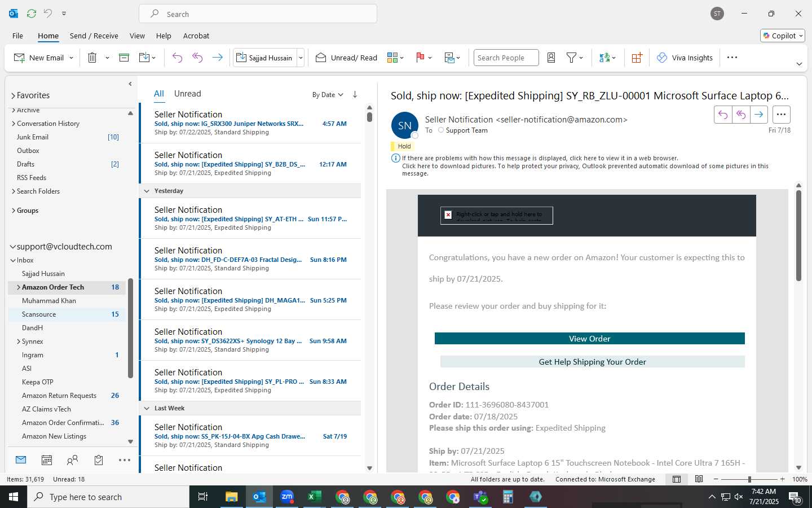This screenshot has height=508, width=812.
Task: Expand the Groups section
Action: [13, 211]
